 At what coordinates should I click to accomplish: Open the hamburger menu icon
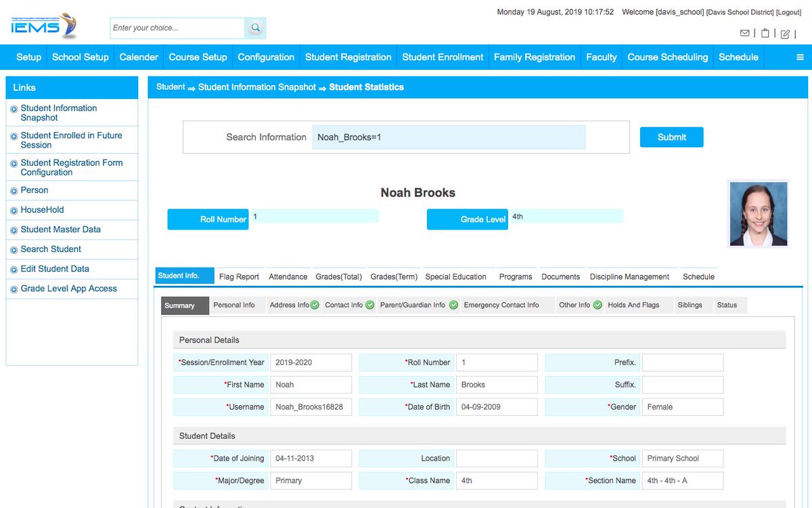(800, 58)
